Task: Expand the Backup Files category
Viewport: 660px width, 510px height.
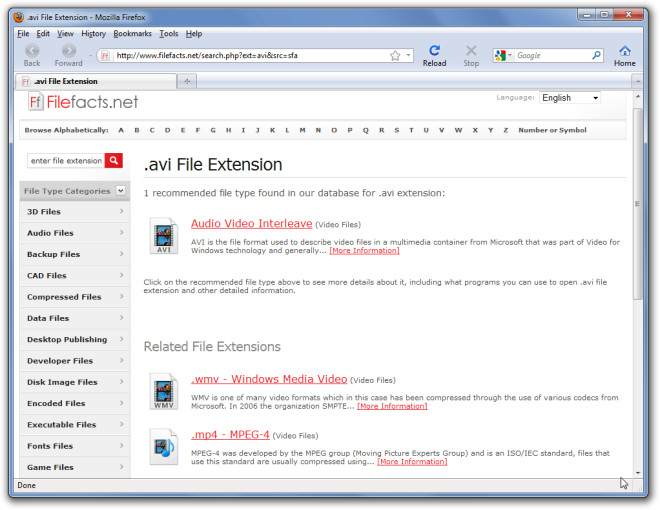Action: 75,254
